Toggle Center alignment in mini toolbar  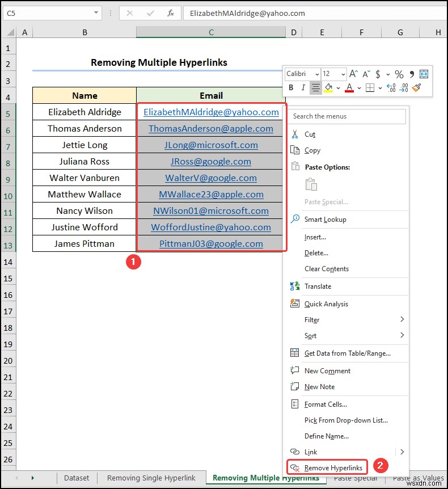315,87
